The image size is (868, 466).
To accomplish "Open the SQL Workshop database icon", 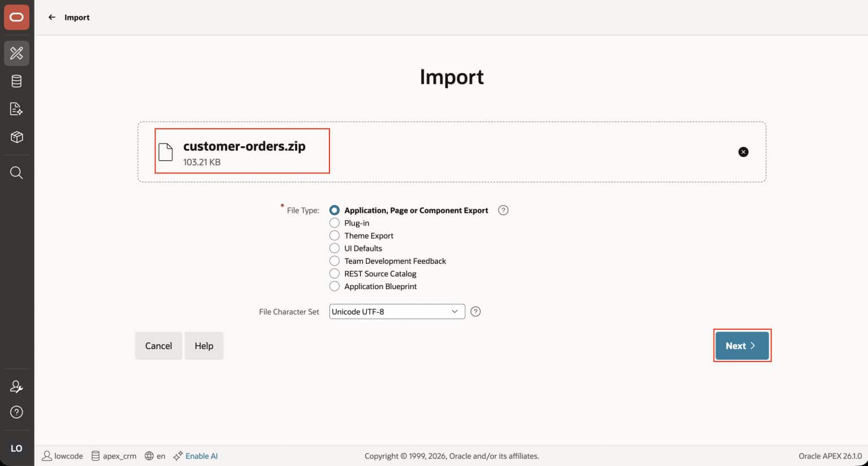I will [16, 81].
